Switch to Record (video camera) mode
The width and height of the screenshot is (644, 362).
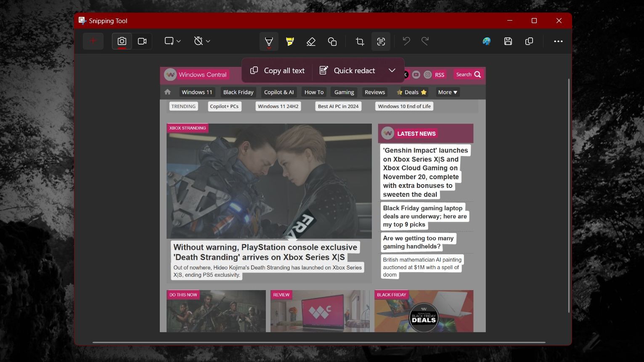pos(142,41)
